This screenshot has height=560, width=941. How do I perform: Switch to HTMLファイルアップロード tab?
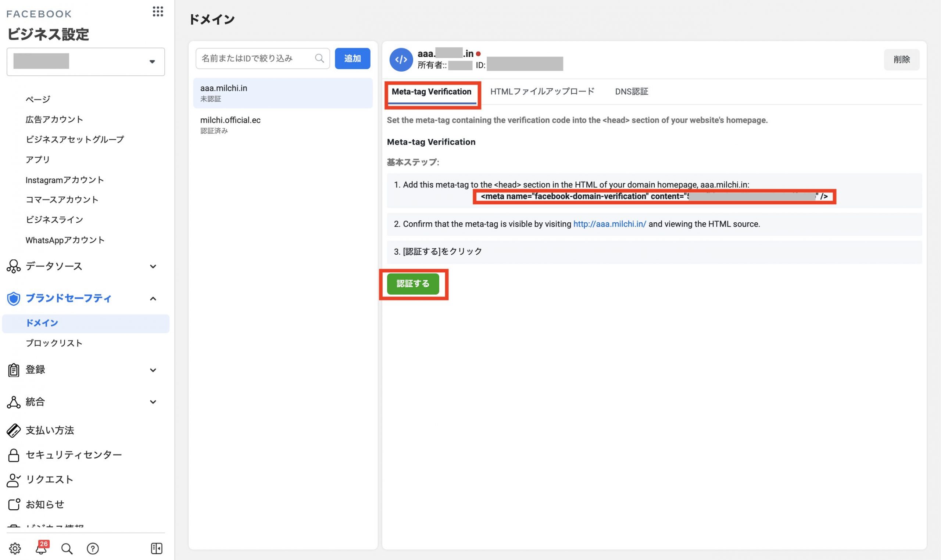(x=542, y=91)
